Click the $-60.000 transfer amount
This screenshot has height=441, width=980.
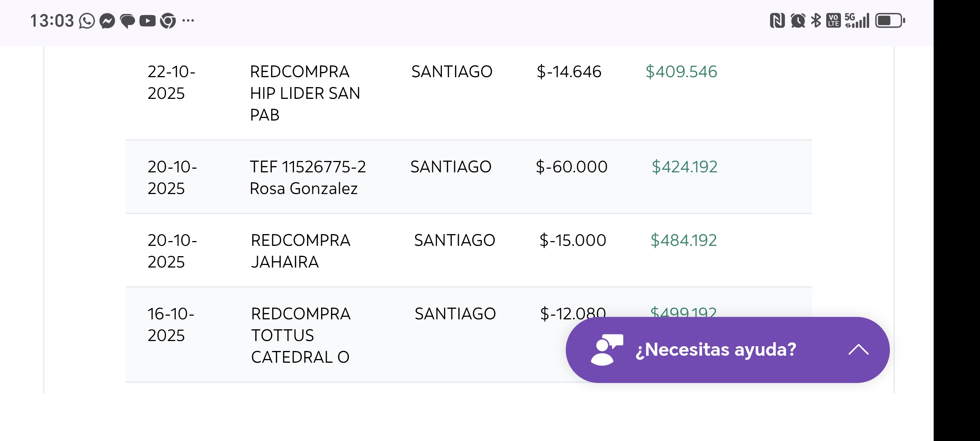click(571, 167)
